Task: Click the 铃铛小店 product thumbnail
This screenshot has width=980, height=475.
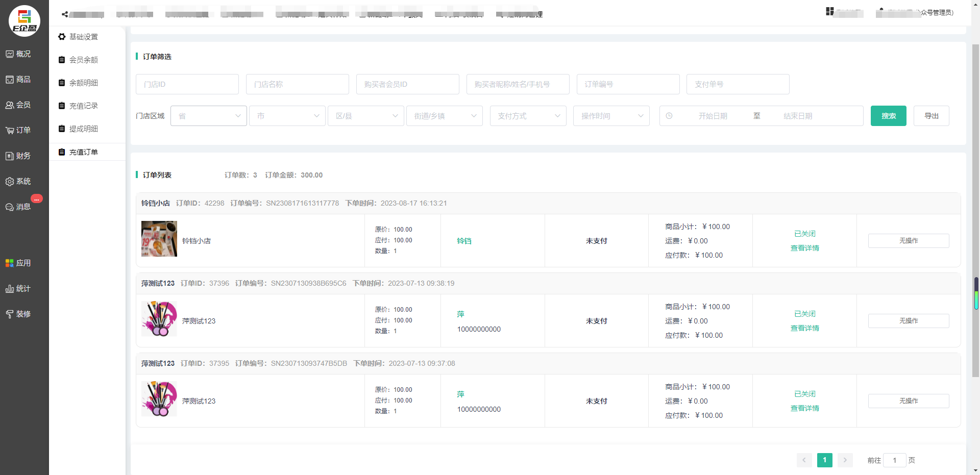Action: pos(159,239)
